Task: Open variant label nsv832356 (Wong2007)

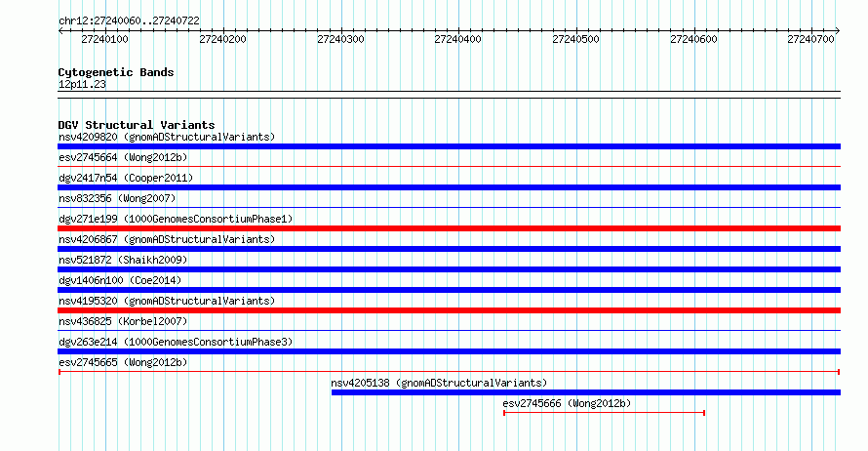Action: (x=117, y=198)
